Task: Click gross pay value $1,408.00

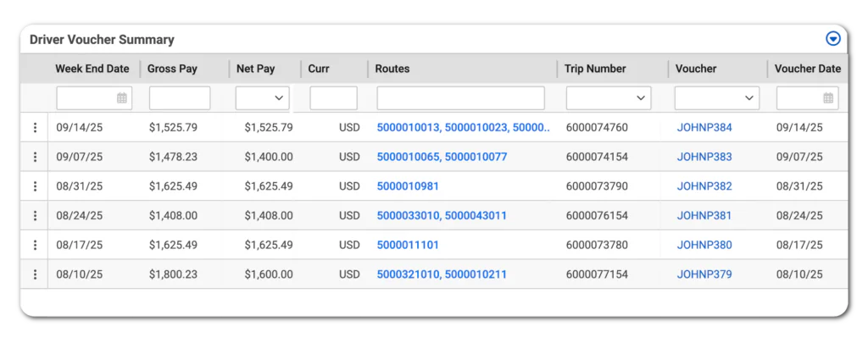Action: (x=173, y=216)
